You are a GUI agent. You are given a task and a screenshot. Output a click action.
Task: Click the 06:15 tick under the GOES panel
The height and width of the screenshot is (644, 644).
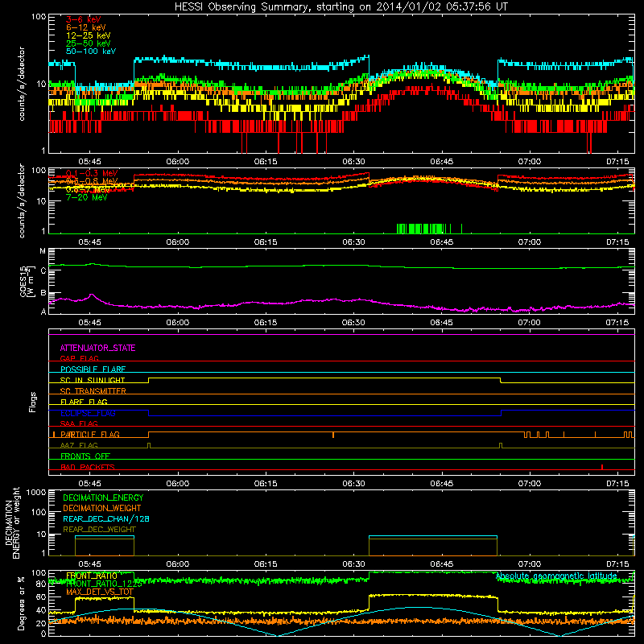click(x=266, y=323)
